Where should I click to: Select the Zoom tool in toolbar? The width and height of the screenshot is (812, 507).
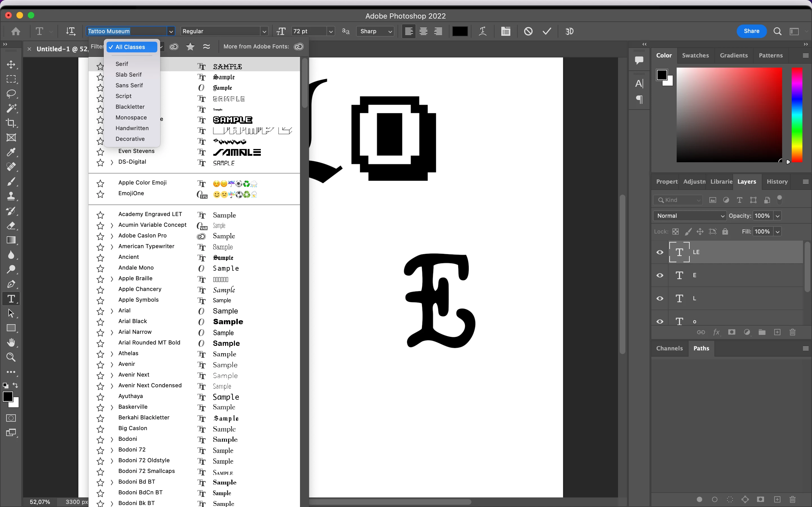pos(11,357)
